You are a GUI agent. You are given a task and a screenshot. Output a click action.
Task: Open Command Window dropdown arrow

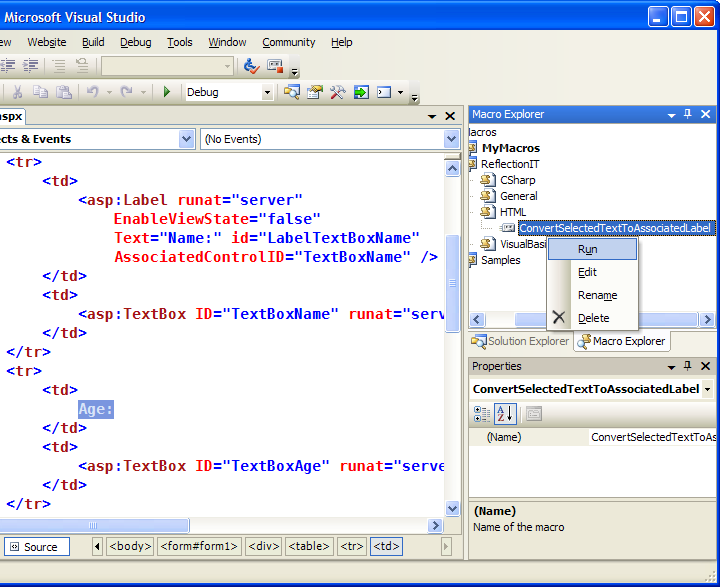400,92
